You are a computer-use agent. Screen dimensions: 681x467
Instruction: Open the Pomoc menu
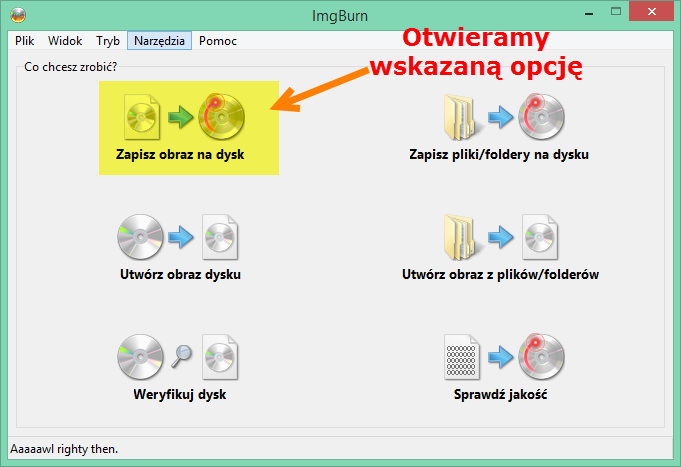click(218, 41)
